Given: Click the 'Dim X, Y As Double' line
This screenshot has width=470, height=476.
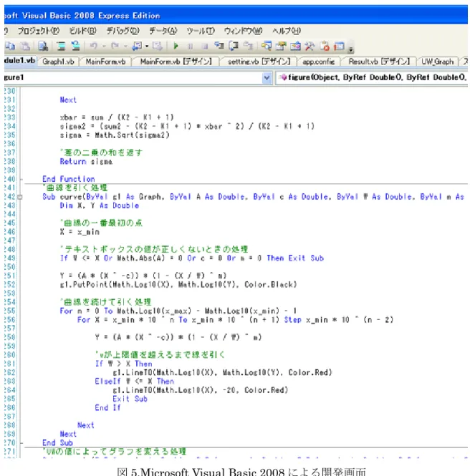Looking at the screenshot, I should (100, 205).
